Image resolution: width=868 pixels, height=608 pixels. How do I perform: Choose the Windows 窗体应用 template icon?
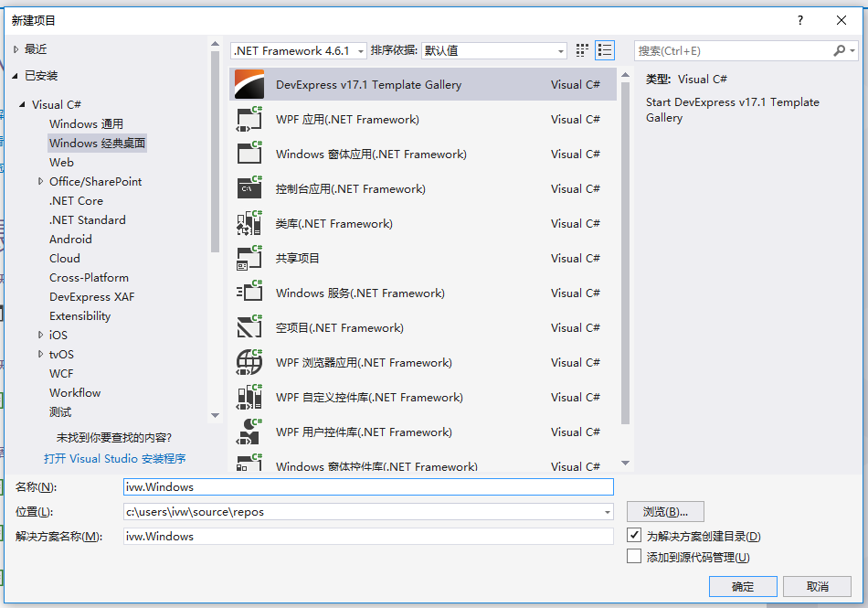point(249,154)
